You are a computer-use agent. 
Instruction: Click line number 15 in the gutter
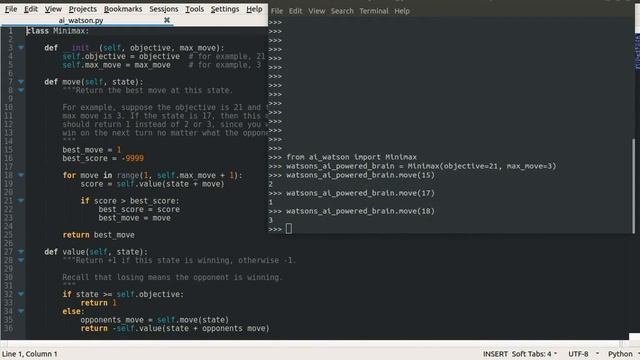click(x=9, y=150)
